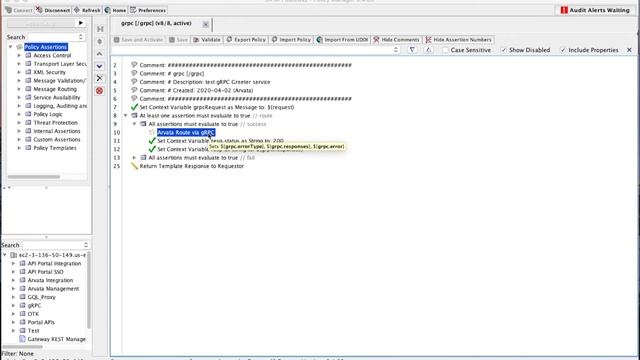Select the Arvata Integration folder
Screen dimensions: 640x360
pyautogui.click(x=50, y=280)
